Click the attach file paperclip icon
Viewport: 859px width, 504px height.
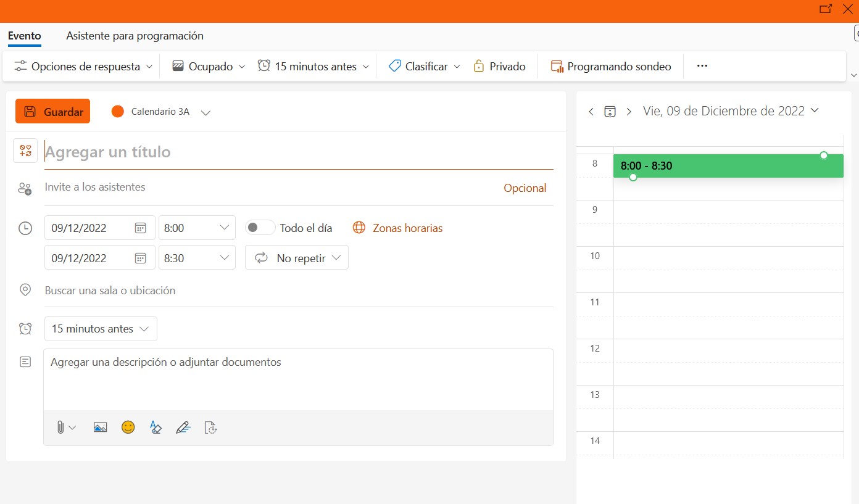60,427
